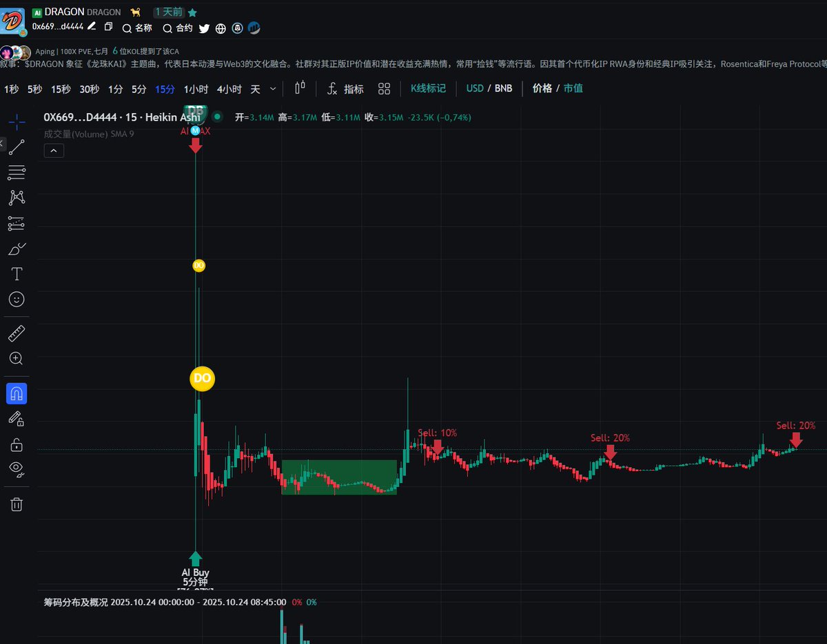Open the globe website icon
Image resolution: width=827 pixels, height=644 pixels.
tap(221, 28)
